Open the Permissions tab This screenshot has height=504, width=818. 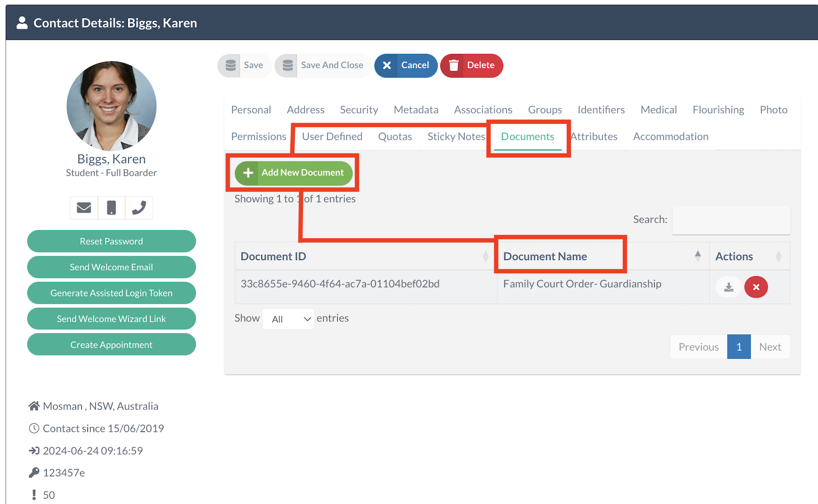[x=258, y=137]
